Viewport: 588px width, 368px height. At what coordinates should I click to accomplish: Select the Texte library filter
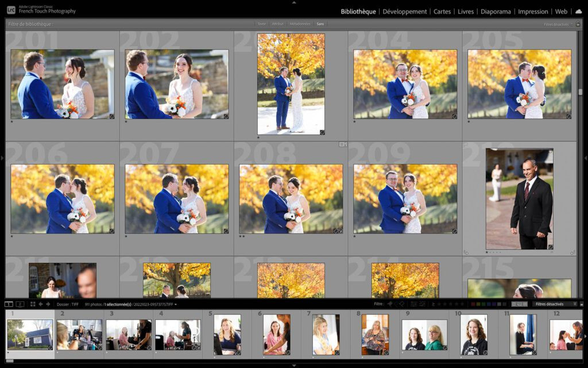coord(262,24)
